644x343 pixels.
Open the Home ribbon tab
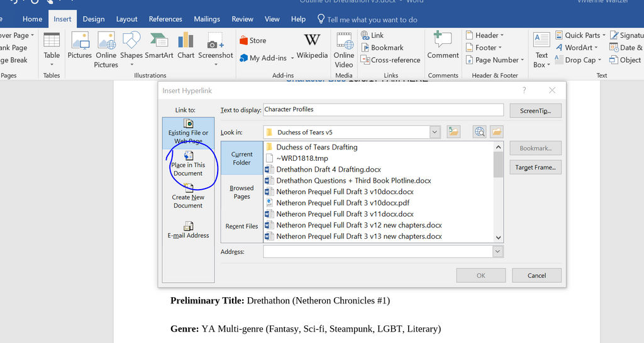33,19
